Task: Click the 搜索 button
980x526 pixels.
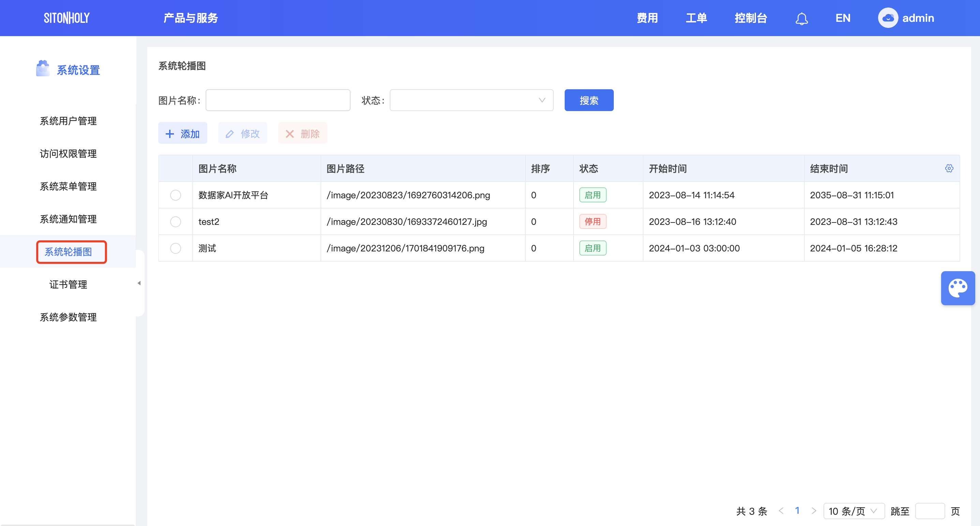Action: point(589,100)
